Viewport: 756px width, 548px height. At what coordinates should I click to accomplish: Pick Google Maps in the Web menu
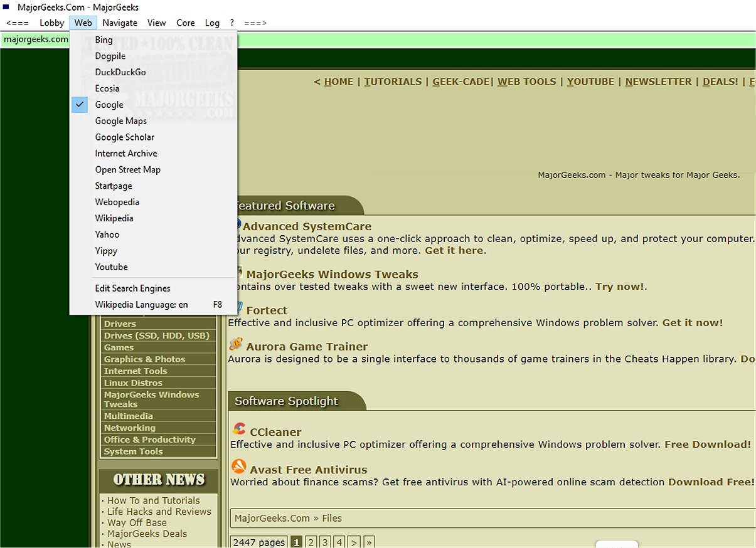(x=154, y=121)
